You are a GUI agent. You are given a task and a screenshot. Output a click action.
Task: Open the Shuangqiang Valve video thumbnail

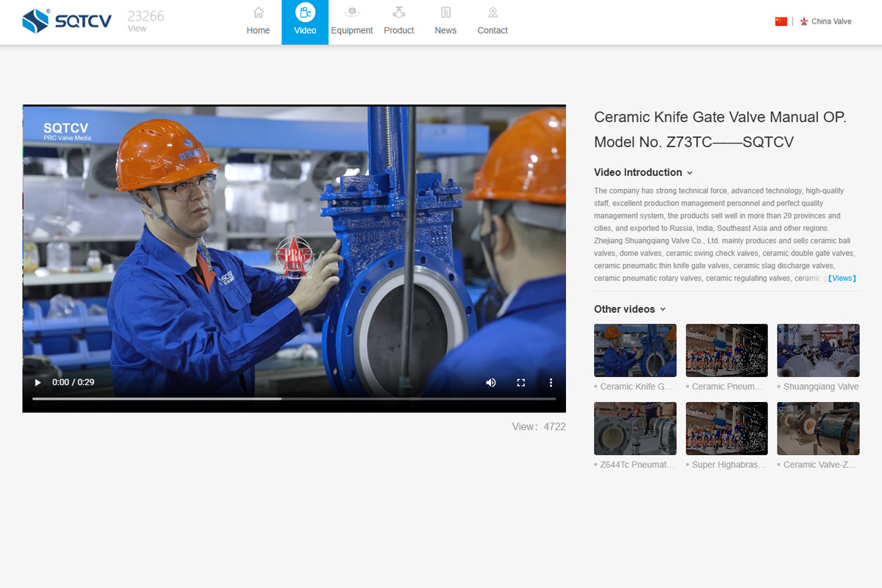pyautogui.click(x=818, y=351)
